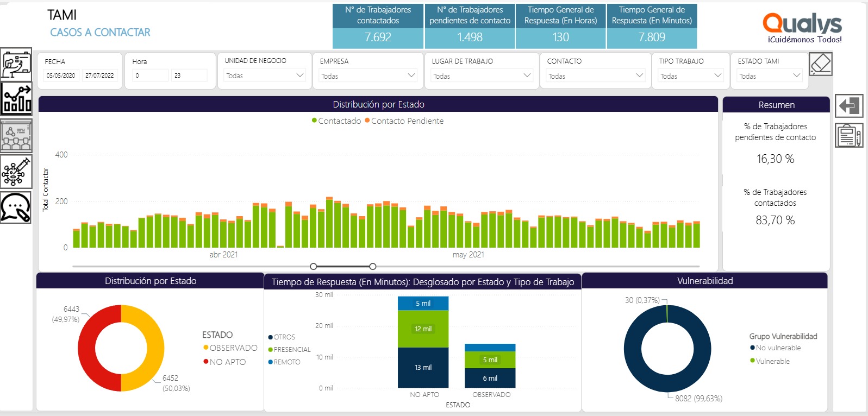Open the CONTACTO filter dropdown
This screenshot has height=416, width=868.
[596, 76]
